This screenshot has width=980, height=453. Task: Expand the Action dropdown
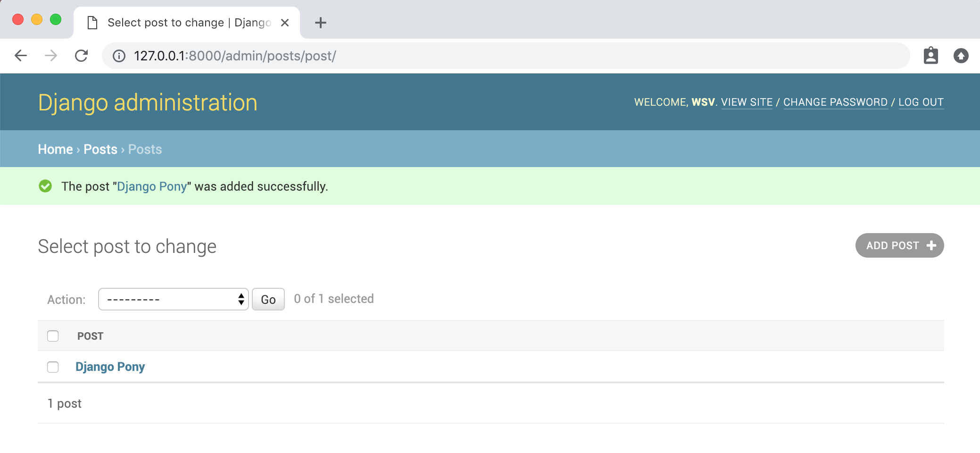[x=173, y=299]
